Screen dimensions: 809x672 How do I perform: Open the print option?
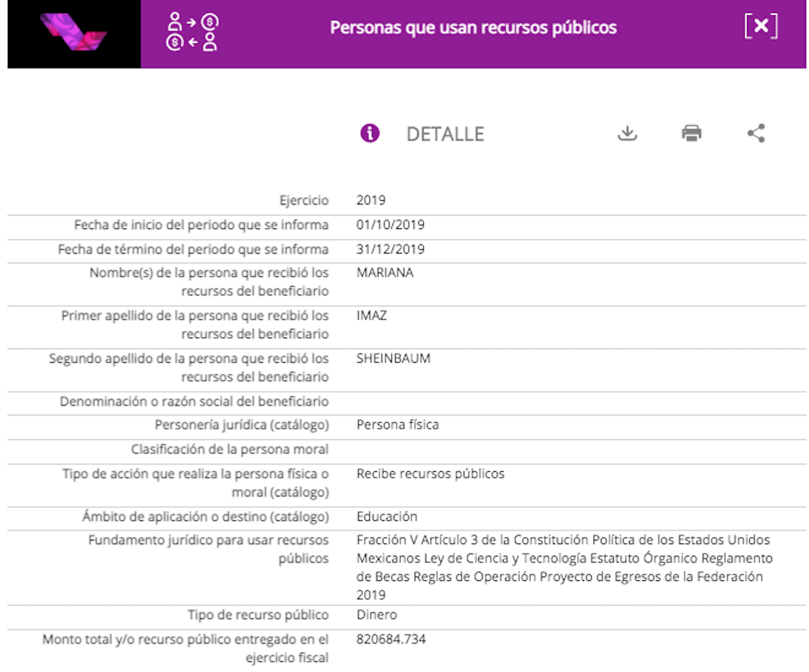(691, 133)
